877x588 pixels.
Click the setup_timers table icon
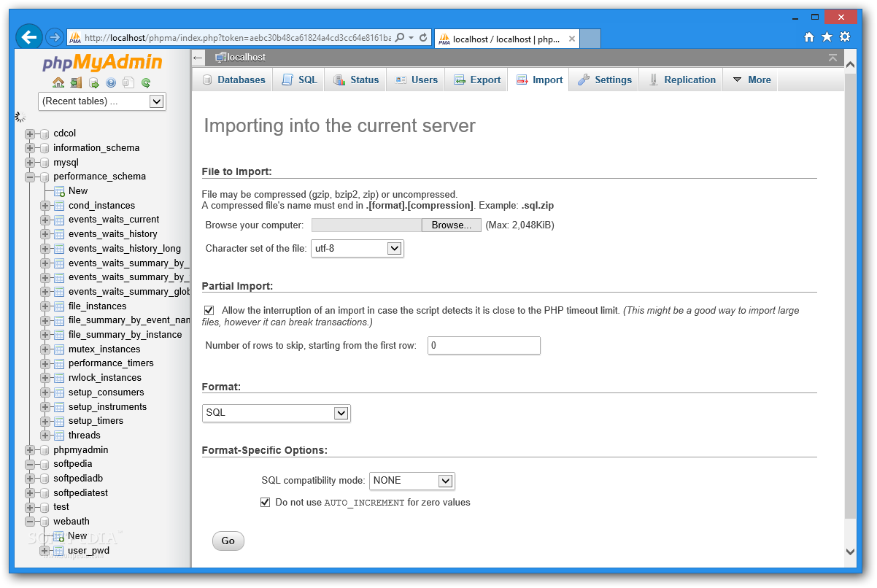[59, 421]
